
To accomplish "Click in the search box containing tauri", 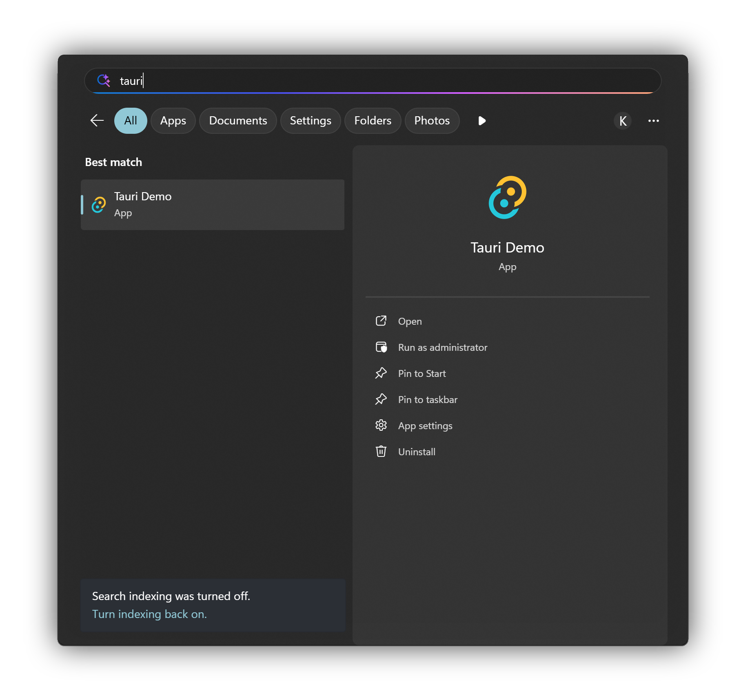I will click(373, 81).
